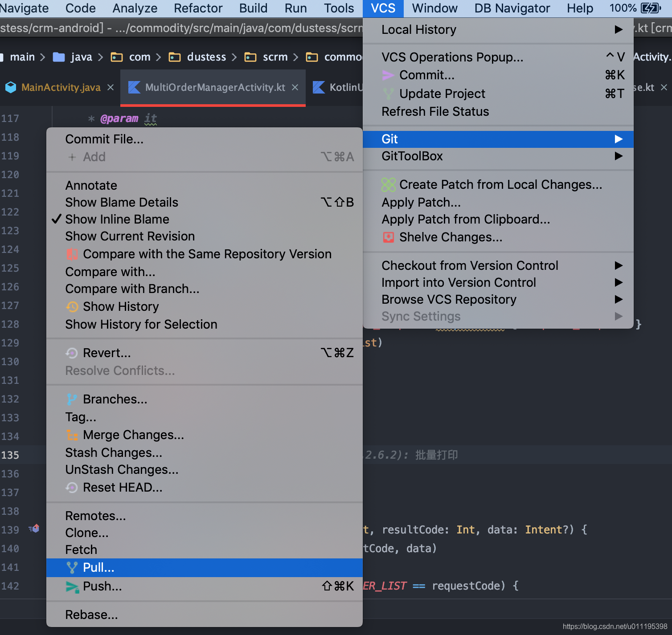Open the VCS menu
672x635 pixels.
383,8
